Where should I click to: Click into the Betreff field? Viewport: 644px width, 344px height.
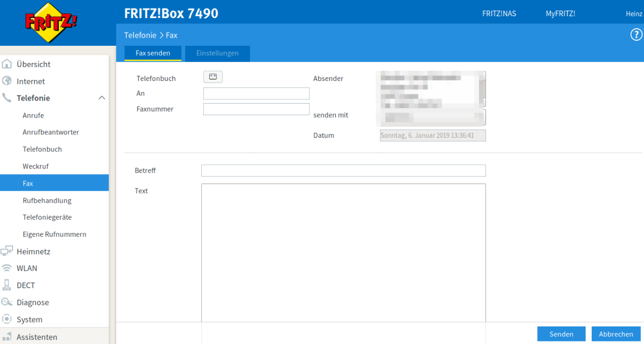pos(344,170)
